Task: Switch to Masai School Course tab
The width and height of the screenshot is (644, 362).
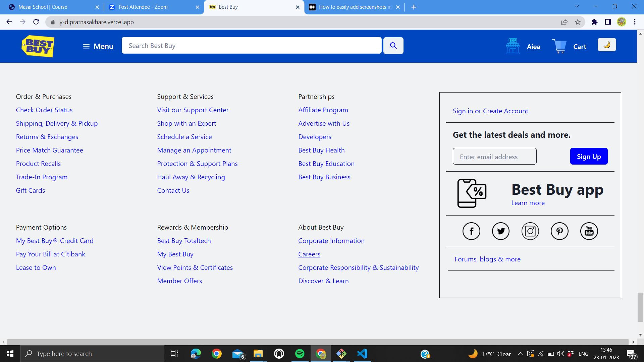Action: (43, 7)
